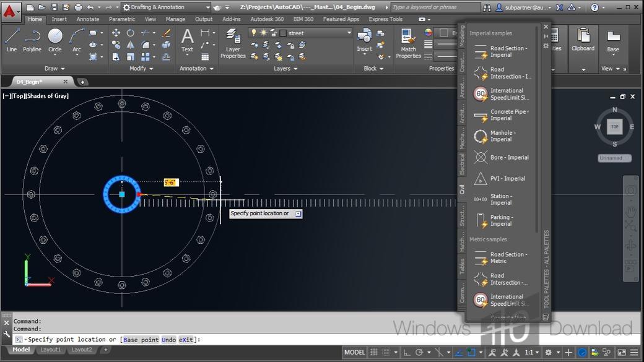Toggle ortho mode in status bar
The height and width of the screenshot is (362, 644).
point(407,352)
